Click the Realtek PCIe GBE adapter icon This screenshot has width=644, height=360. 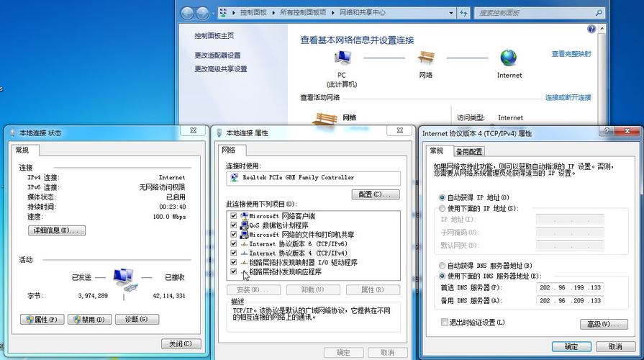235,178
